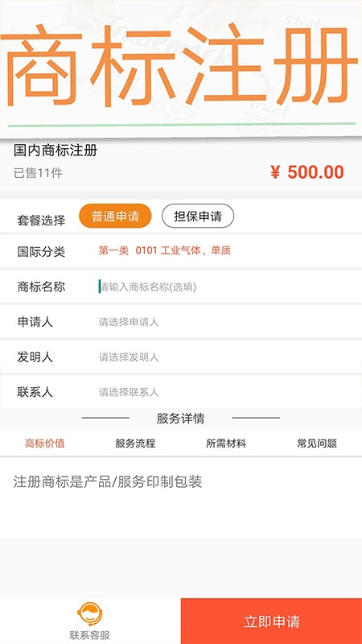
Task: Tap the 商标注册 banner image
Action: (x=181, y=69)
